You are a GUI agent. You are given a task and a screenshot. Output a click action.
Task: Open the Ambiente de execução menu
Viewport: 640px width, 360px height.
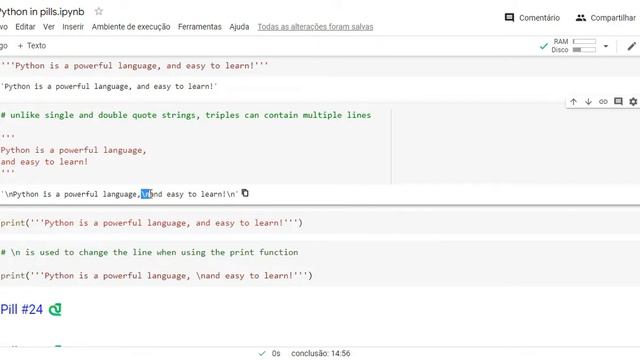click(x=131, y=27)
